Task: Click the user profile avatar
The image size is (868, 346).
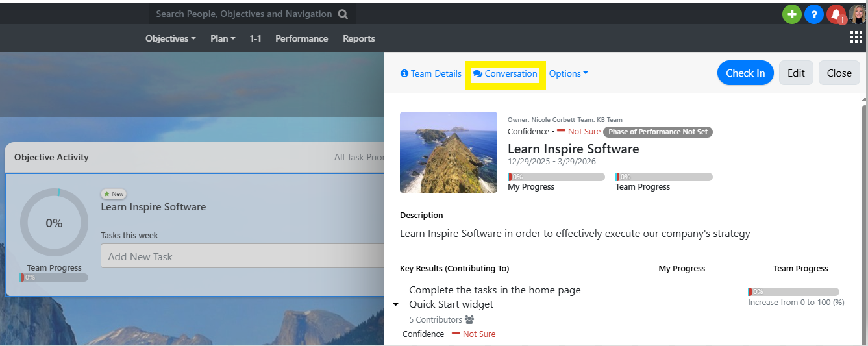Action: tap(858, 14)
